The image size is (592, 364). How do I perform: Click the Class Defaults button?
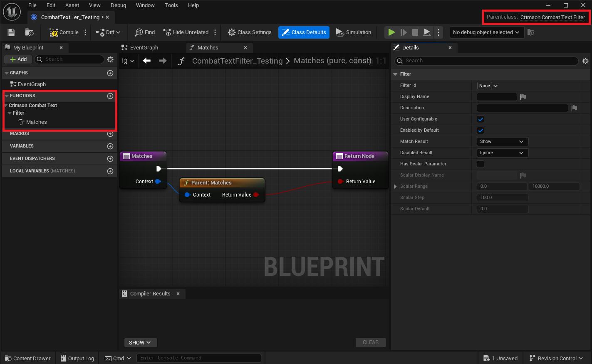pos(304,32)
